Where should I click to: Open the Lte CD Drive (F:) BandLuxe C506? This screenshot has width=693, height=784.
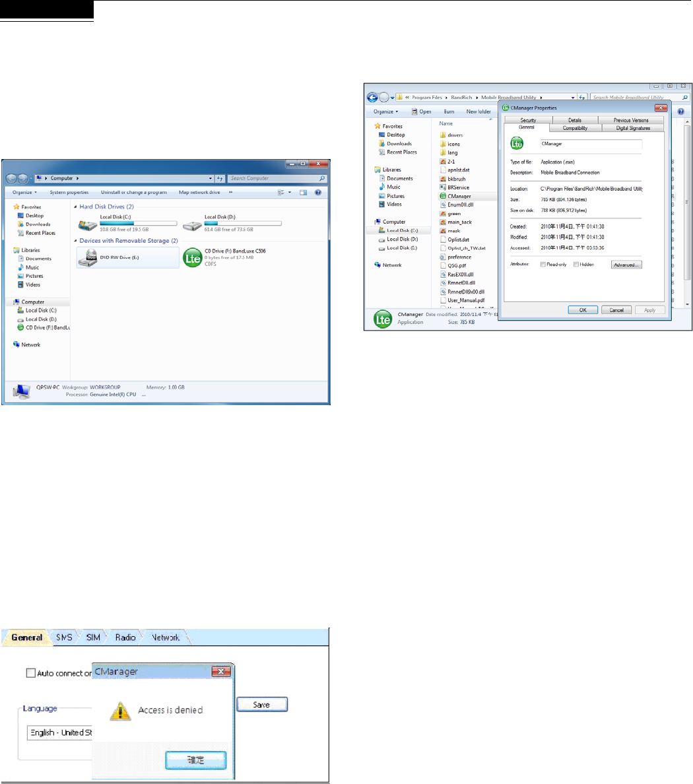tap(225, 257)
